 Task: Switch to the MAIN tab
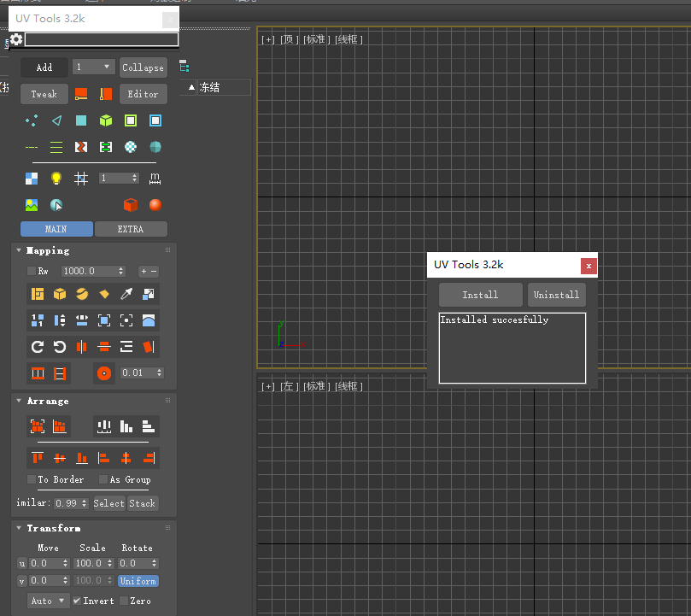tap(56, 229)
